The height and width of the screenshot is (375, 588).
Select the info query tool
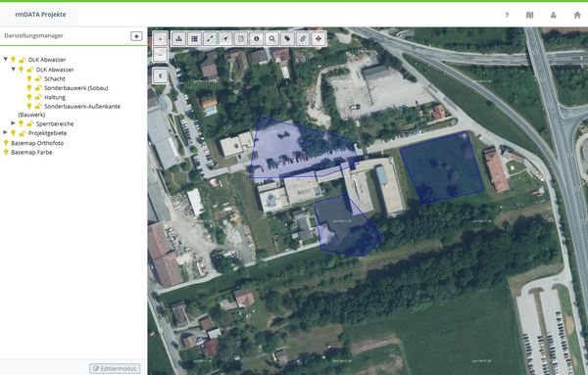(x=257, y=38)
